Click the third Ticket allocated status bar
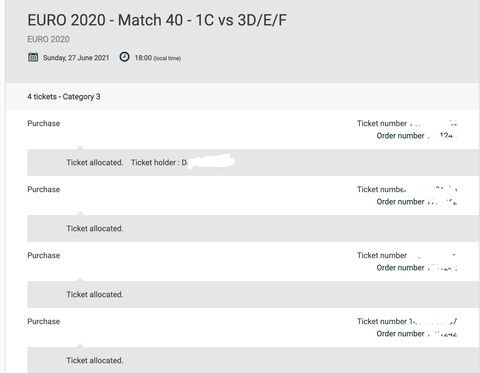The height and width of the screenshot is (373, 480). 253,294
